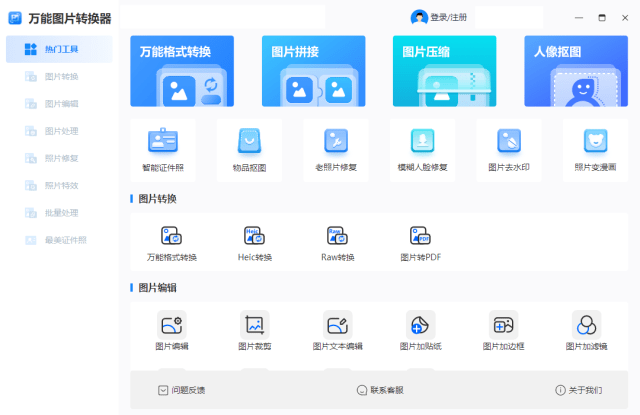This screenshot has width=640, height=415.
Task: Open the 智能证件照 tool icon
Action: (162, 141)
